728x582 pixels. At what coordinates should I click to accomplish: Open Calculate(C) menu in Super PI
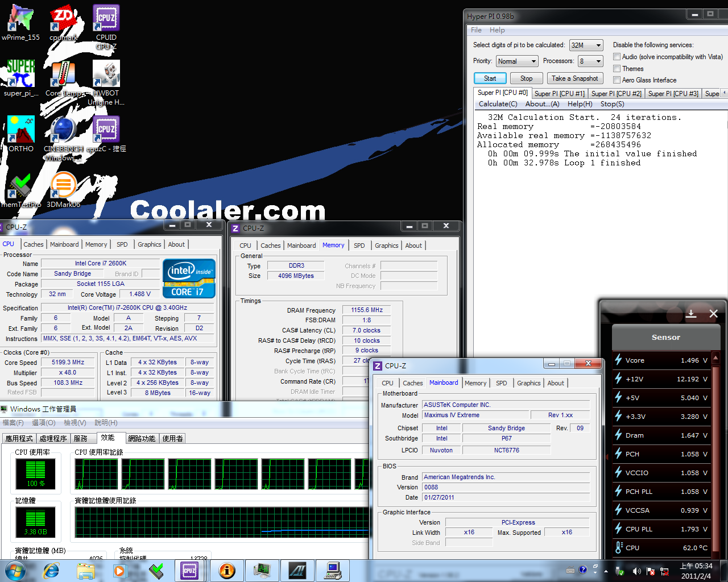(x=498, y=104)
